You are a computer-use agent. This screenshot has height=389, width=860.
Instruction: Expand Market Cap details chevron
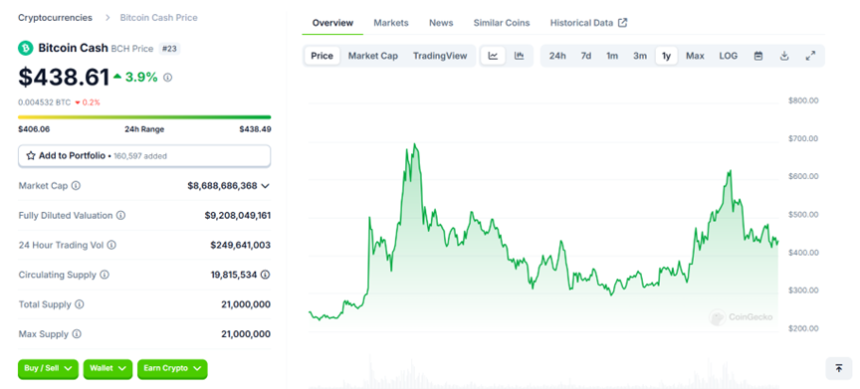pyautogui.click(x=265, y=186)
